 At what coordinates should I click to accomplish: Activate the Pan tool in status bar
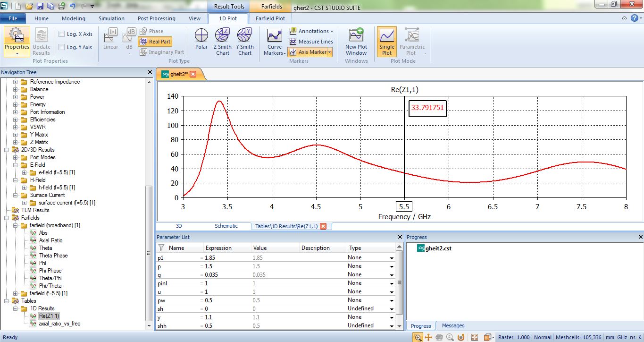pos(429,337)
